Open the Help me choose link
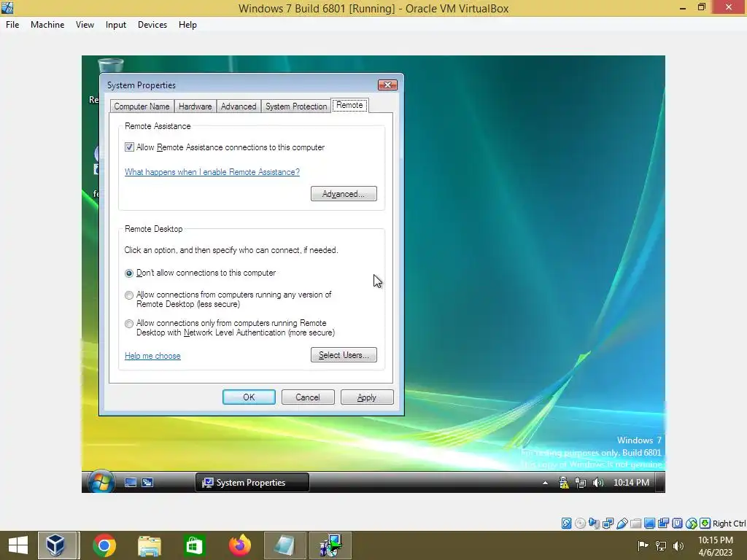Screen dimensions: 747x560 pyautogui.click(x=152, y=356)
